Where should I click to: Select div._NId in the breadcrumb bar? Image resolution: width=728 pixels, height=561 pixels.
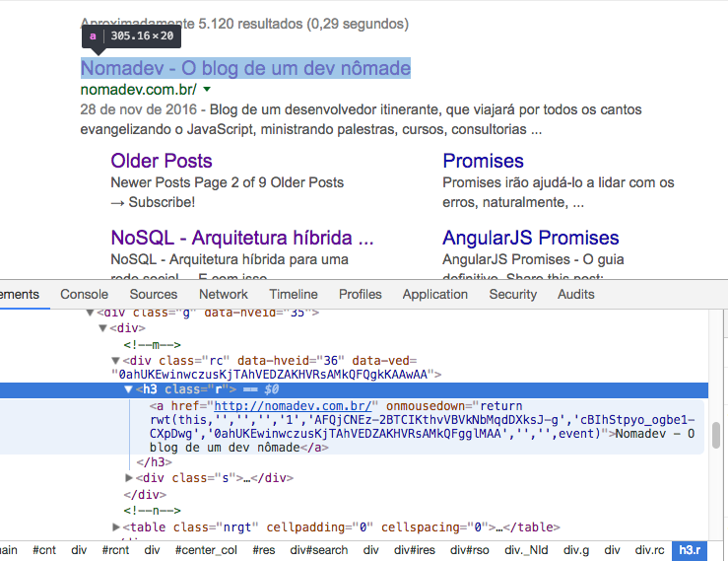pos(526,550)
